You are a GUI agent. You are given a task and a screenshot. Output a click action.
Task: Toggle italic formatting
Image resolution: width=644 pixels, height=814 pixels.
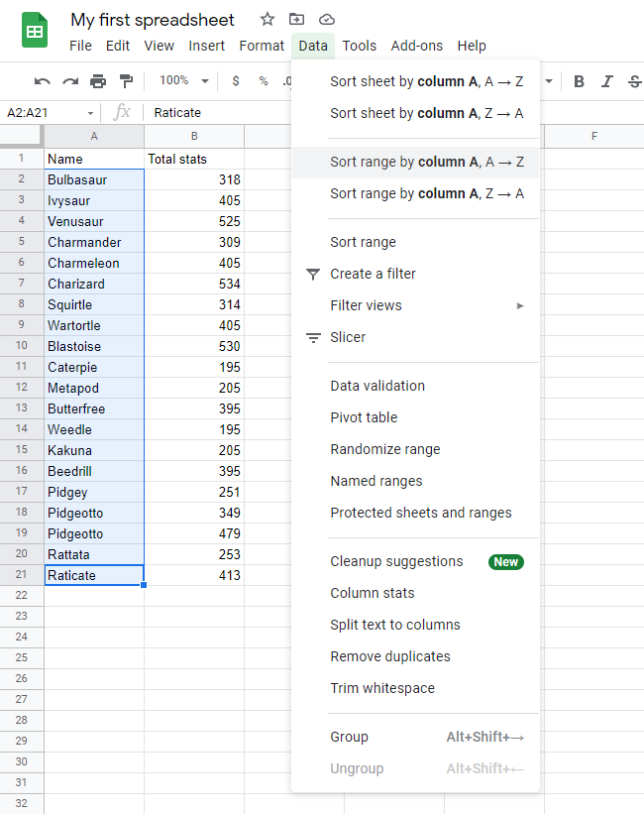(607, 81)
